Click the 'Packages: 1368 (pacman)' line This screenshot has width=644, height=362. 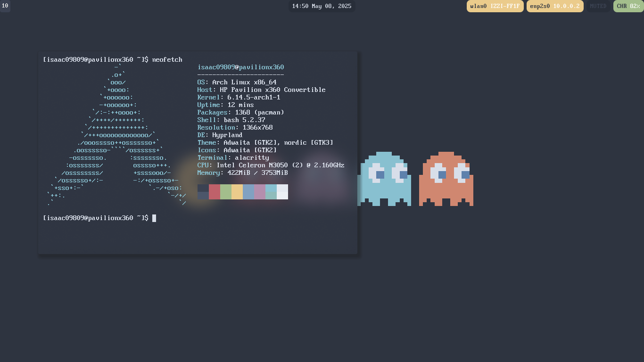[x=240, y=113]
